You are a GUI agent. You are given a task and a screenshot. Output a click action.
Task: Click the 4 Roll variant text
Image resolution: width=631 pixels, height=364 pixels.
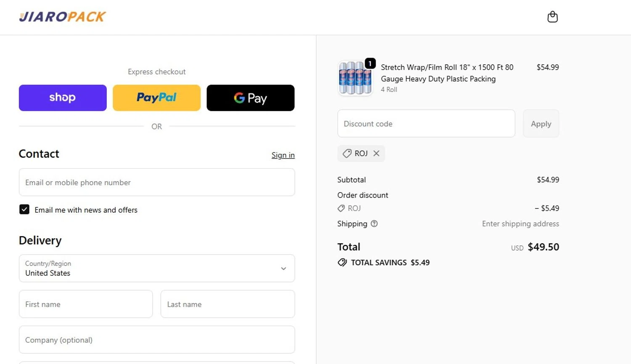click(x=389, y=90)
